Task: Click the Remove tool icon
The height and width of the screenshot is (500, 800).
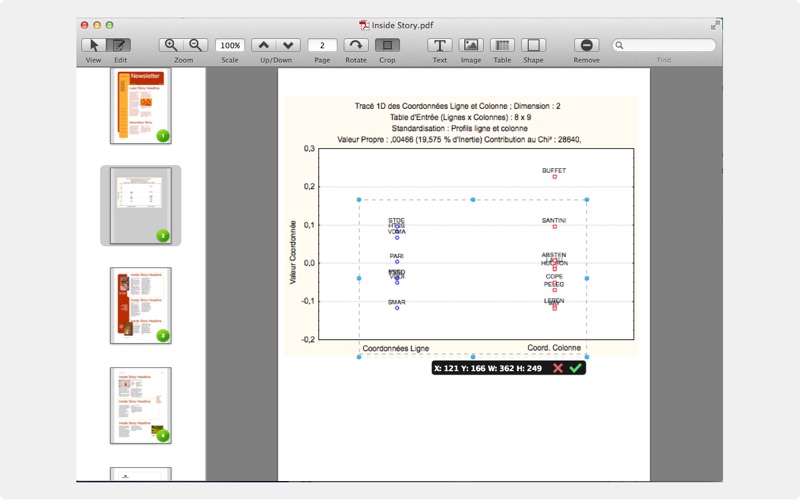Action: click(x=586, y=45)
